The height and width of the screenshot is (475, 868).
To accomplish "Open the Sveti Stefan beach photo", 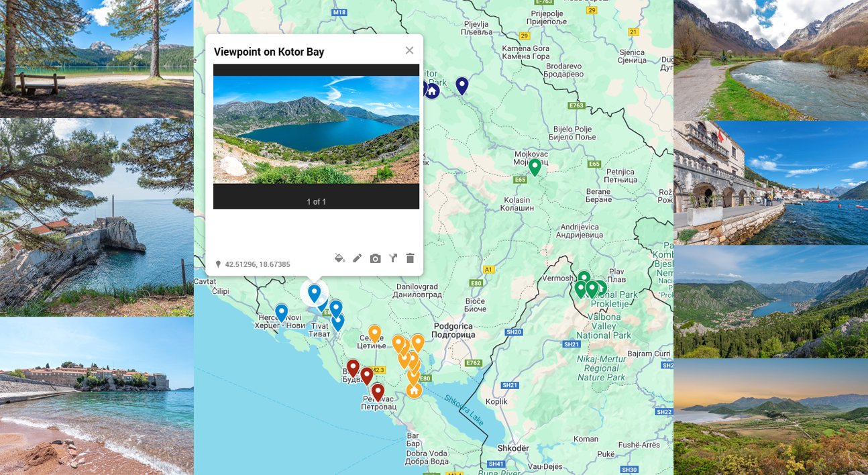I will click(97, 396).
